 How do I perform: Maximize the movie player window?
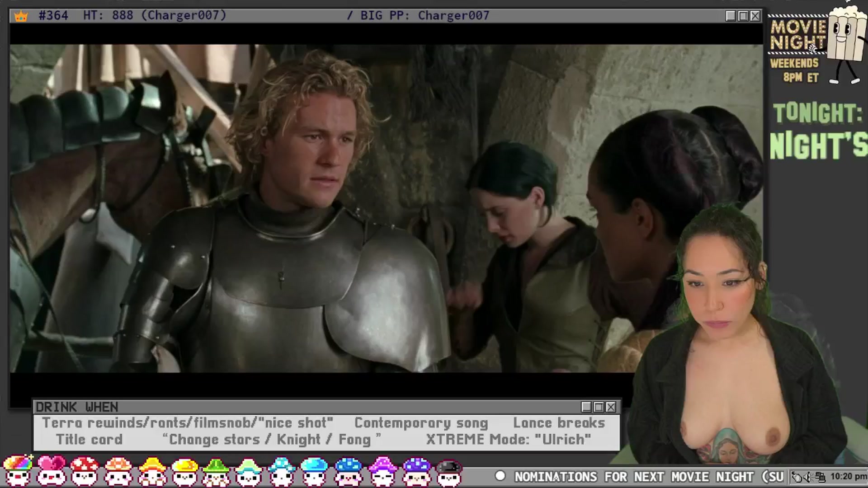point(743,16)
